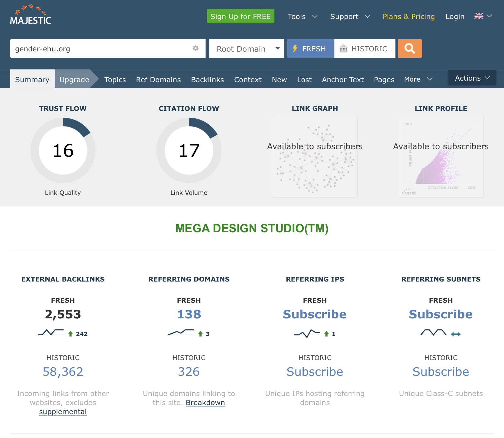
Task: Open fresh referring domains count 138
Action: 189,314
